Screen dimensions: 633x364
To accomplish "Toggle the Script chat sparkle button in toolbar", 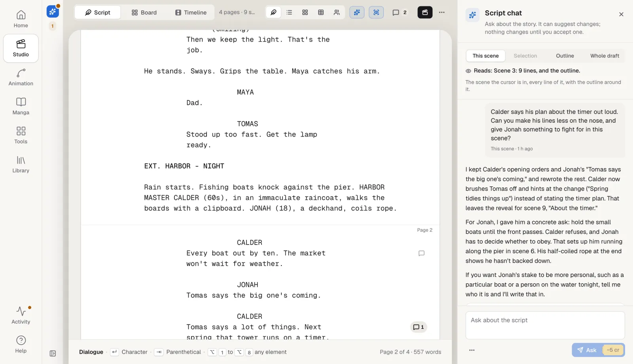I will tap(357, 12).
